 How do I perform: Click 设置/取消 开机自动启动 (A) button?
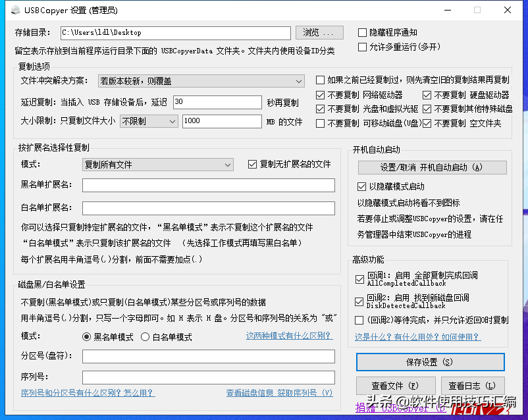point(432,167)
